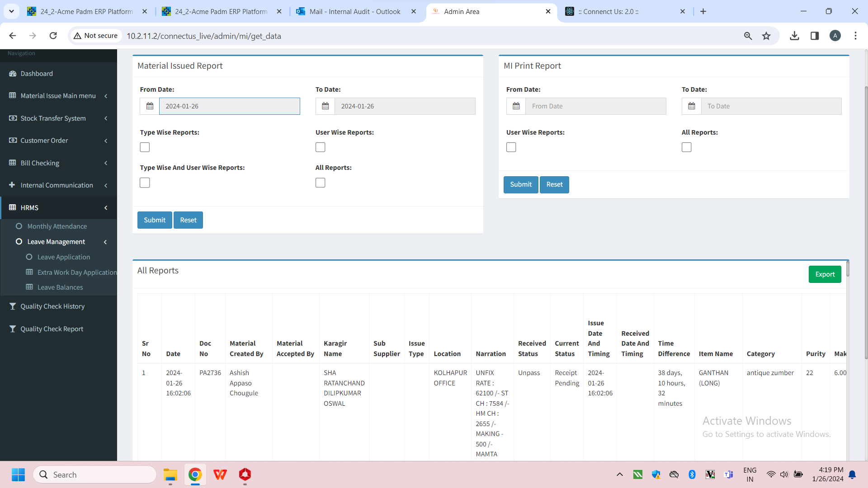Check MI Print All Reports checkbox
The width and height of the screenshot is (868, 488).
pyautogui.click(x=686, y=147)
